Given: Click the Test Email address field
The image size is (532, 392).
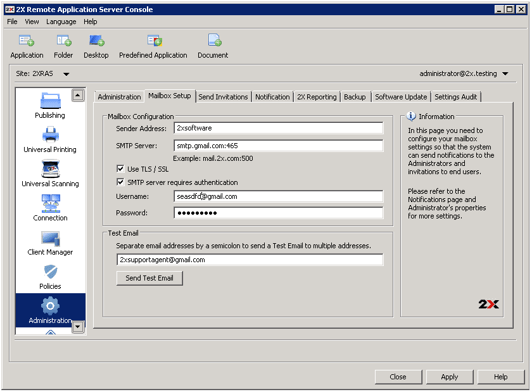Looking at the screenshot, I should coord(250,260).
